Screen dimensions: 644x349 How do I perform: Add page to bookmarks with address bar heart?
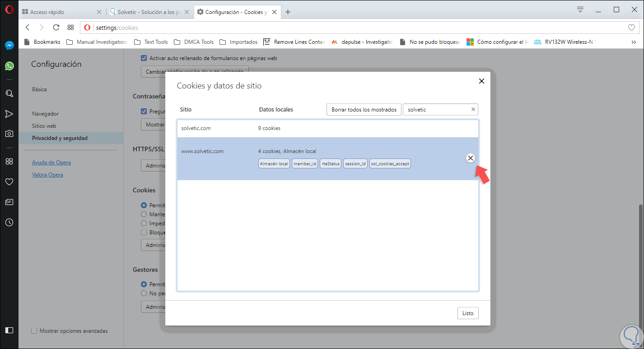click(631, 28)
